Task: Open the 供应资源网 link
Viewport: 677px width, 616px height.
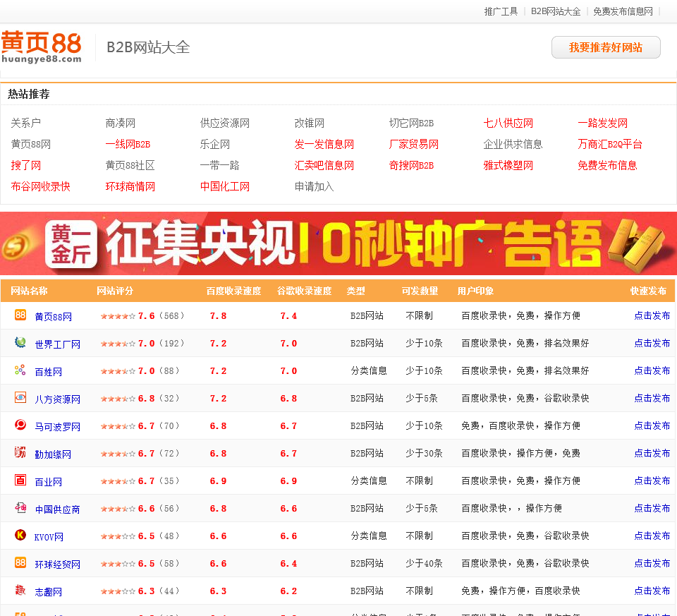Action: tap(225, 123)
